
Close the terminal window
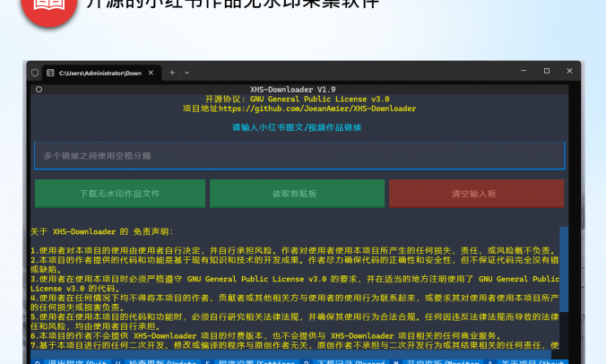point(569,71)
